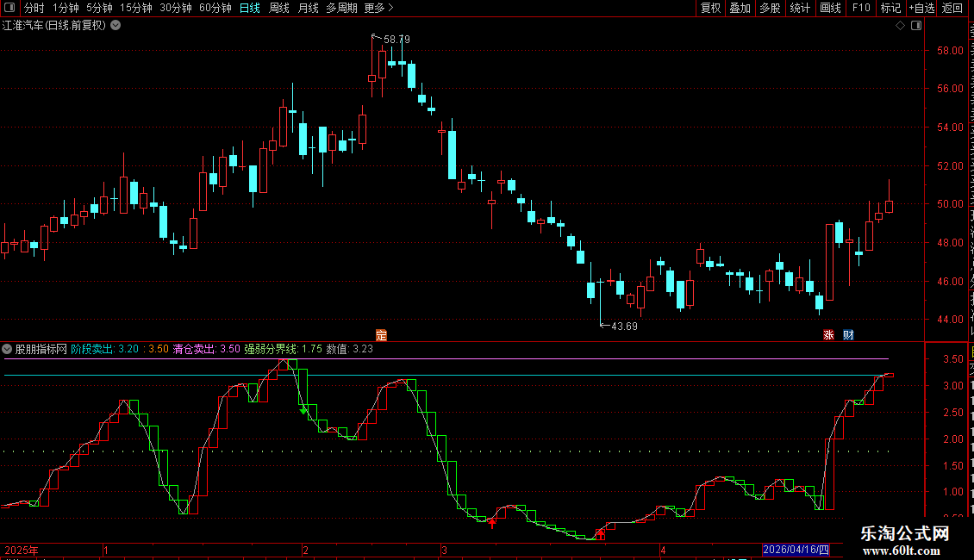Click the 标记 mark button
Viewport: 974px width, 560px height.
tap(890, 8)
